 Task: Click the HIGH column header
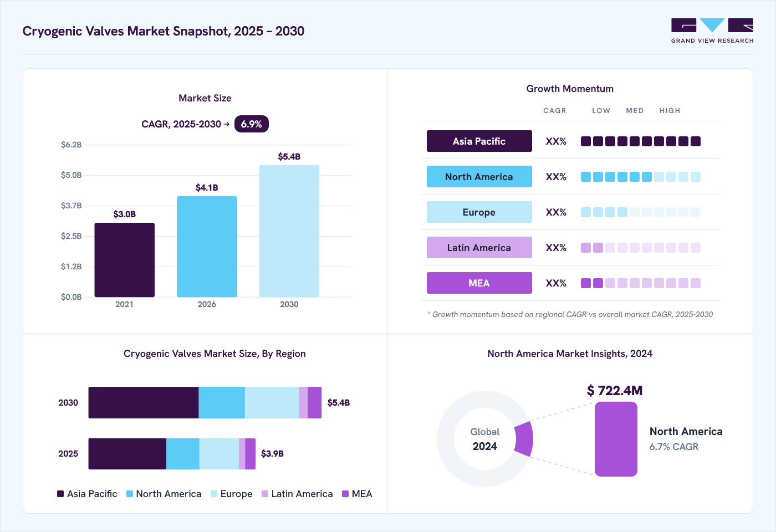tap(670, 111)
